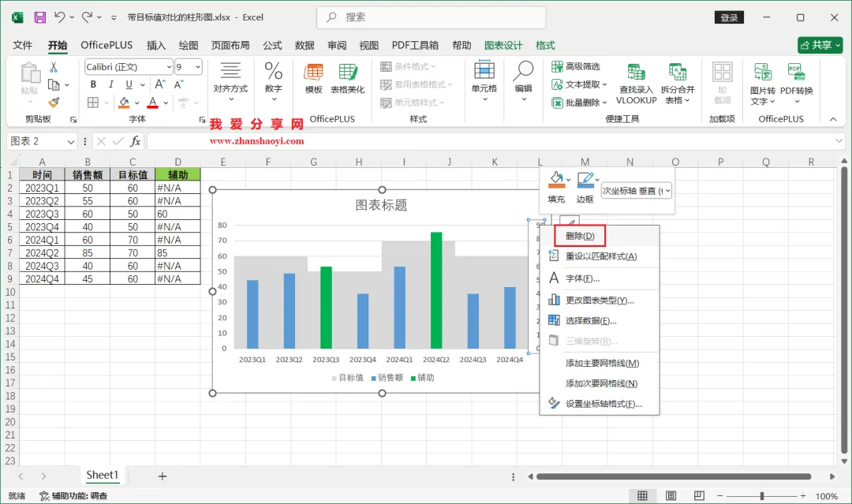The width and height of the screenshot is (852, 504).
Task: Open the 对齐方式 alignment menu
Action: 230,81
